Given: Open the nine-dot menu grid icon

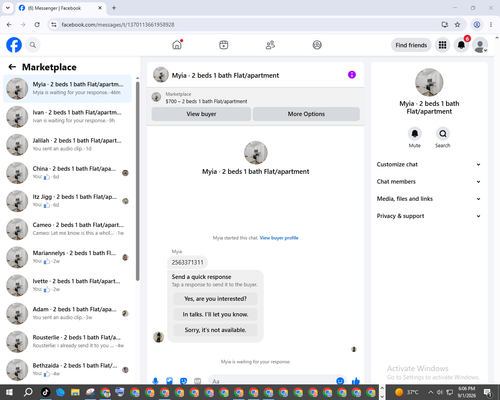Looking at the screenshot, I should click(x=442, y=45).
